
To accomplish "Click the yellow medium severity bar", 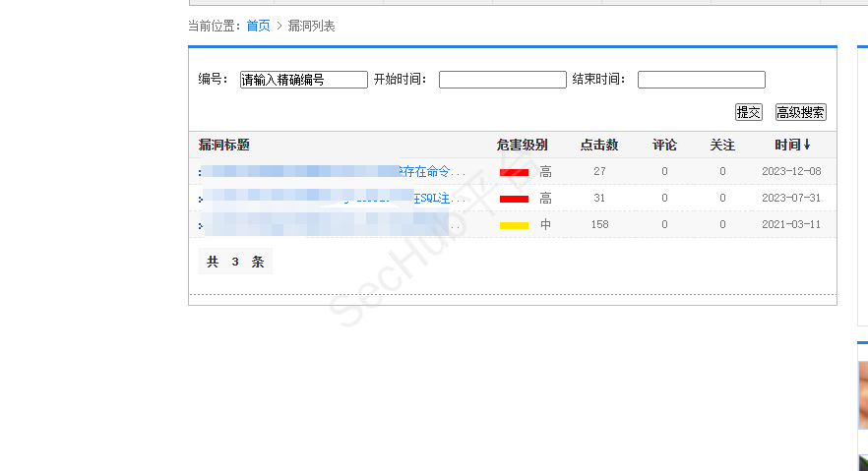I will tap(514, 225).
